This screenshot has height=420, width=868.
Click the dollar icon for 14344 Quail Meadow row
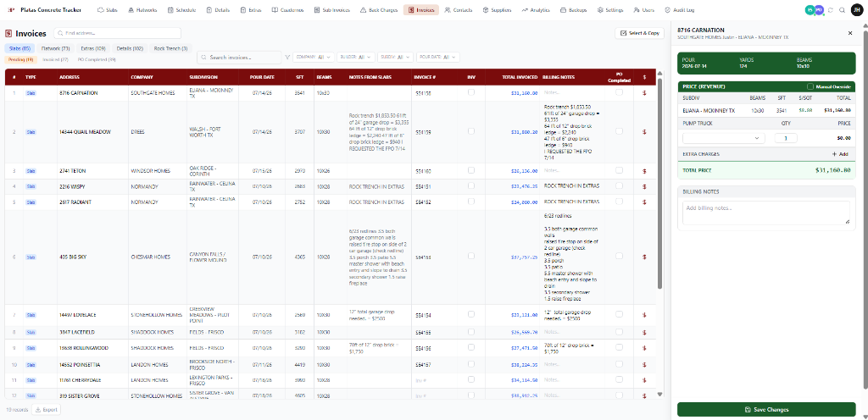[644, 132]
